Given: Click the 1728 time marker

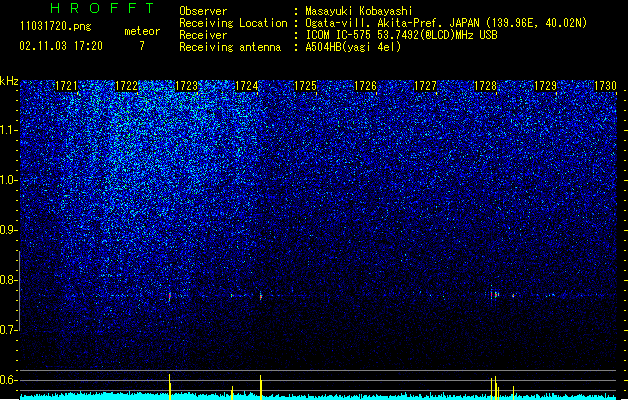Looking at the screenshot, I should click(x=485, y=86).
